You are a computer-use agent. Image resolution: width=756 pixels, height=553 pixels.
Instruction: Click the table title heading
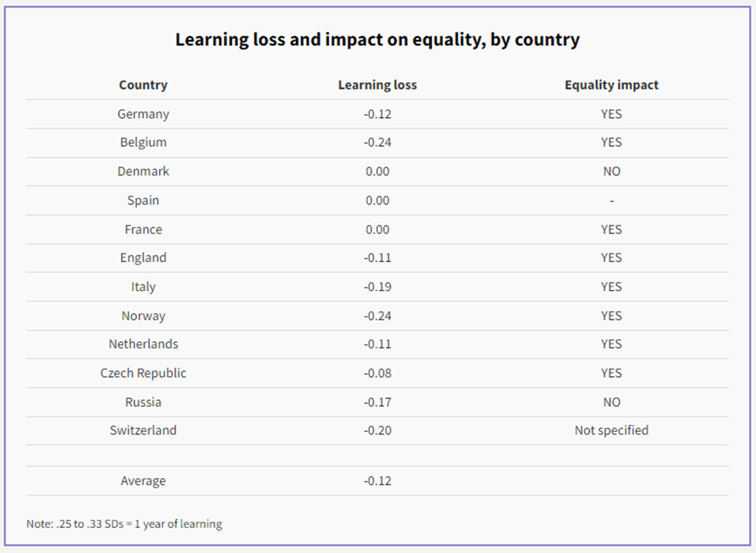tap(377, 40)
